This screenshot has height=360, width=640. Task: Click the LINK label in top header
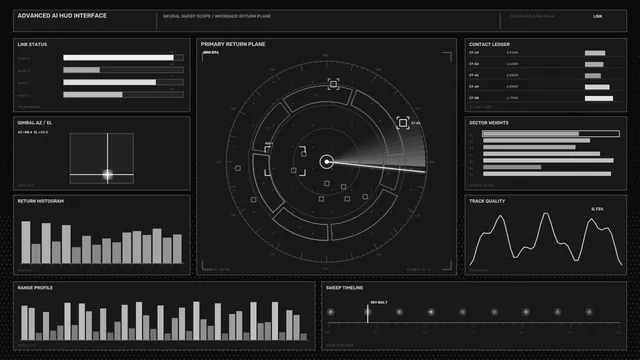coord(598,16)
